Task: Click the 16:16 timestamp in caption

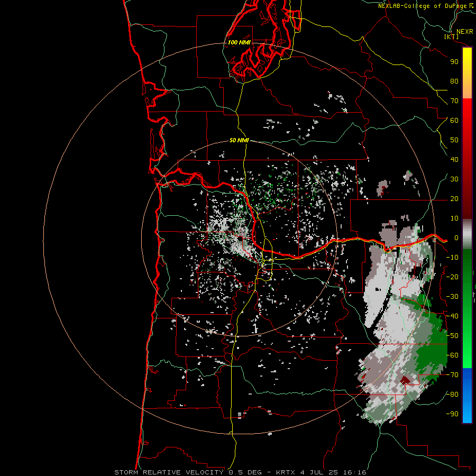Action: (x=354, y=472)
